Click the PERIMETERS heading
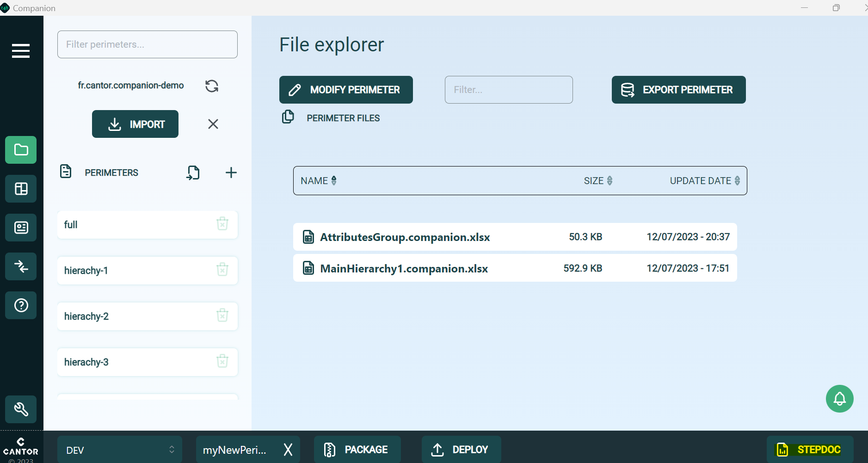Screen dimensions: 868x463 111,173
